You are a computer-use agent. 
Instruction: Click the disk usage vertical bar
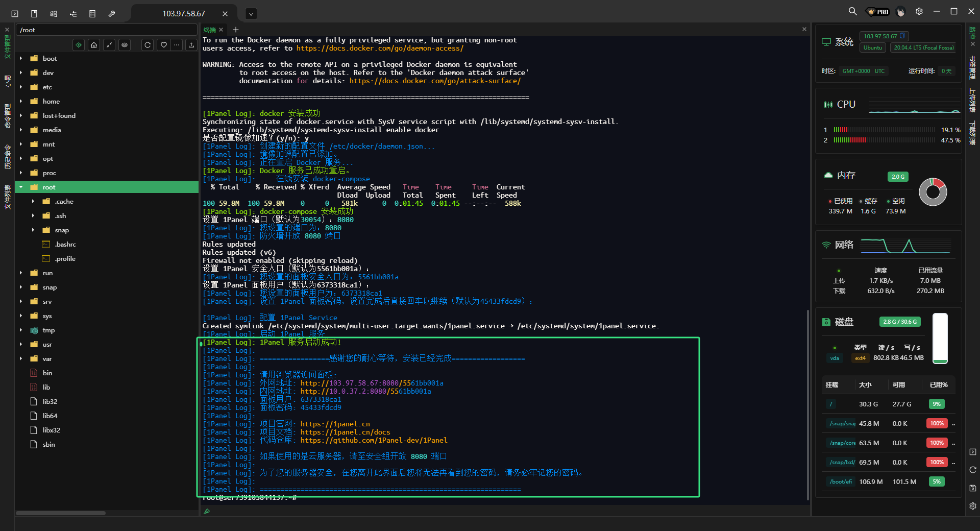point(940,339)
